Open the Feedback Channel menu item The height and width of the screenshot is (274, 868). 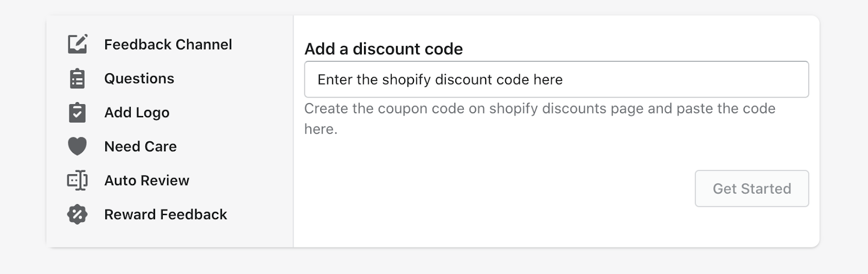[x=168, y=44]
